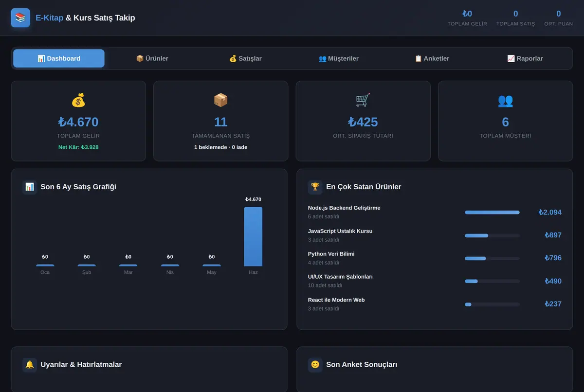
Task: Click the smiley icon beside Son Anket Sonuçları
Action: tap(315, 365)
